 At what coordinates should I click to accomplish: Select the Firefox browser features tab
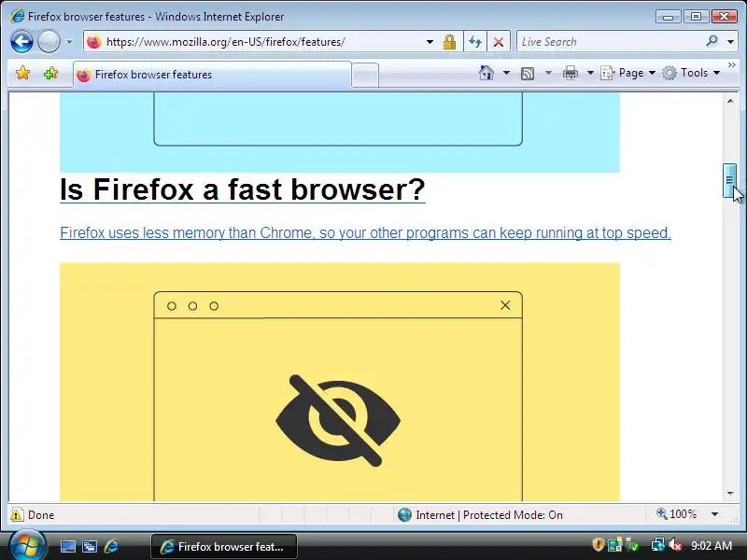tap(212, 75)
